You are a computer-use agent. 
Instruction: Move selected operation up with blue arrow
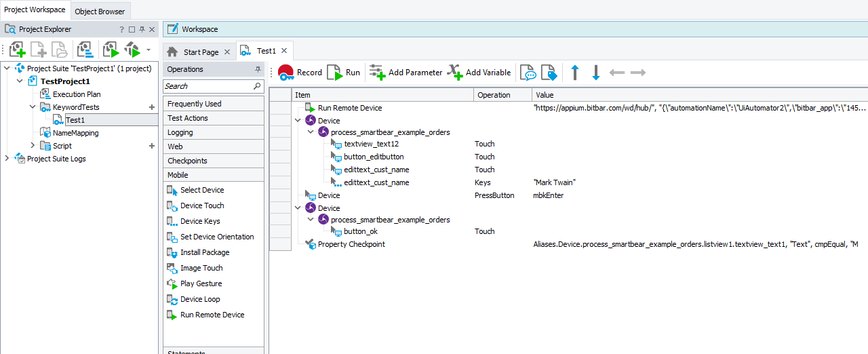click(575, 73)
